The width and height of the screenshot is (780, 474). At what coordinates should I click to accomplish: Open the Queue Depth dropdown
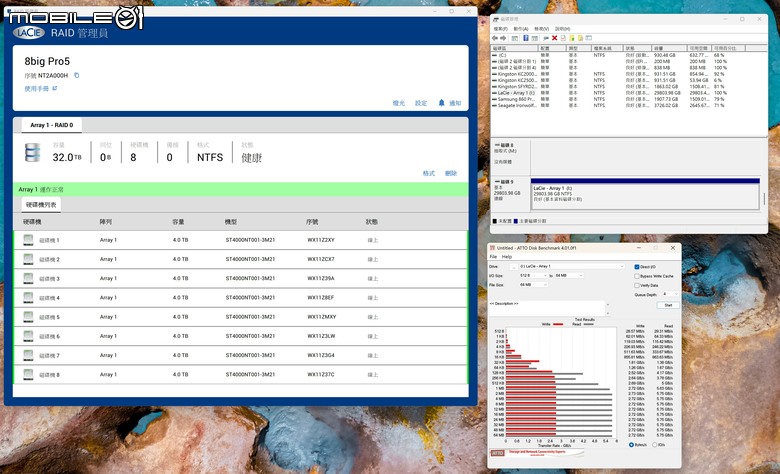click(x=670, y=294)
